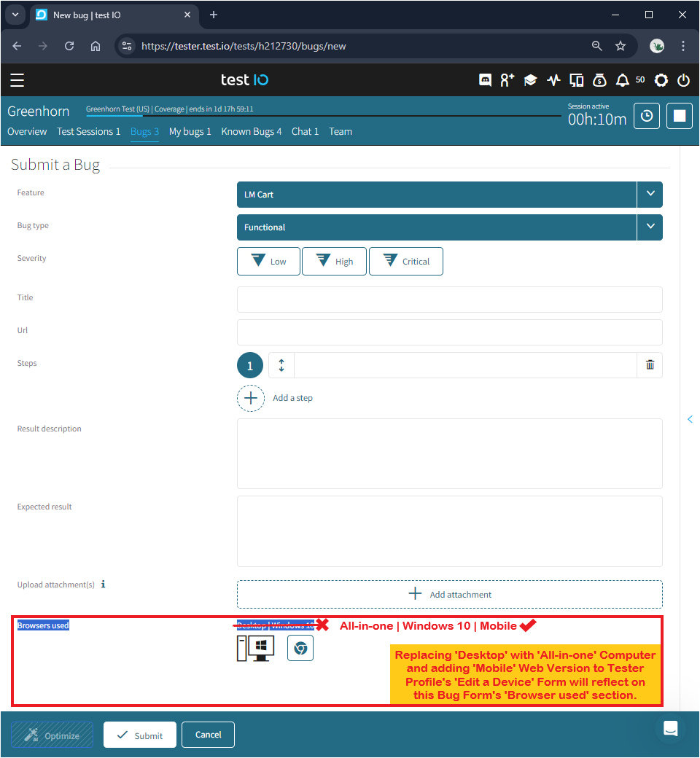Open the My bugs 1 tab
700x758 pixels.
click(190, 131)
